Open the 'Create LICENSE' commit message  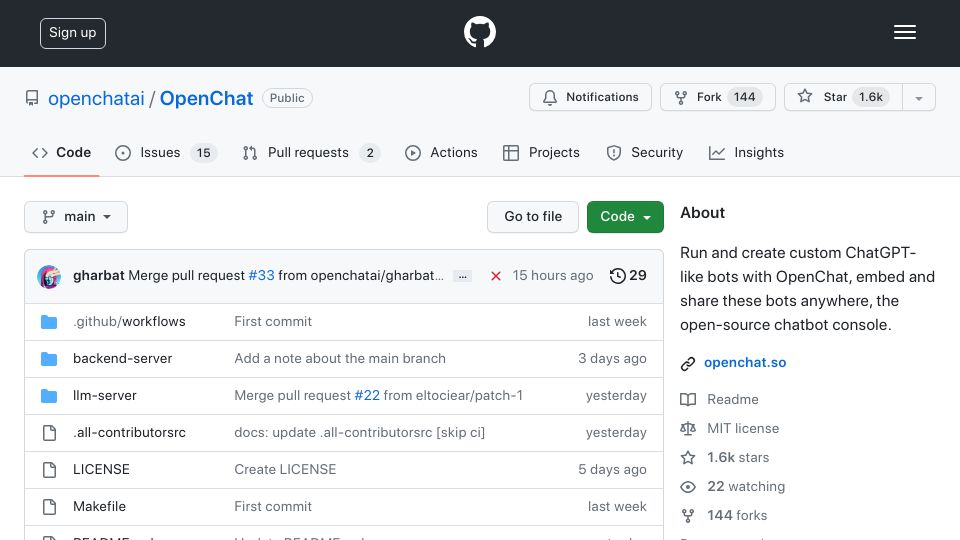point(285,470)
